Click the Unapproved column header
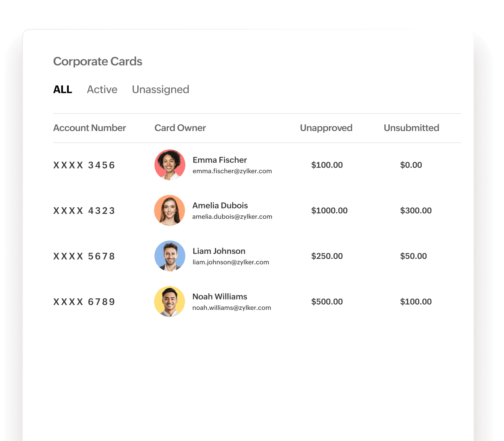 [326, 128]
